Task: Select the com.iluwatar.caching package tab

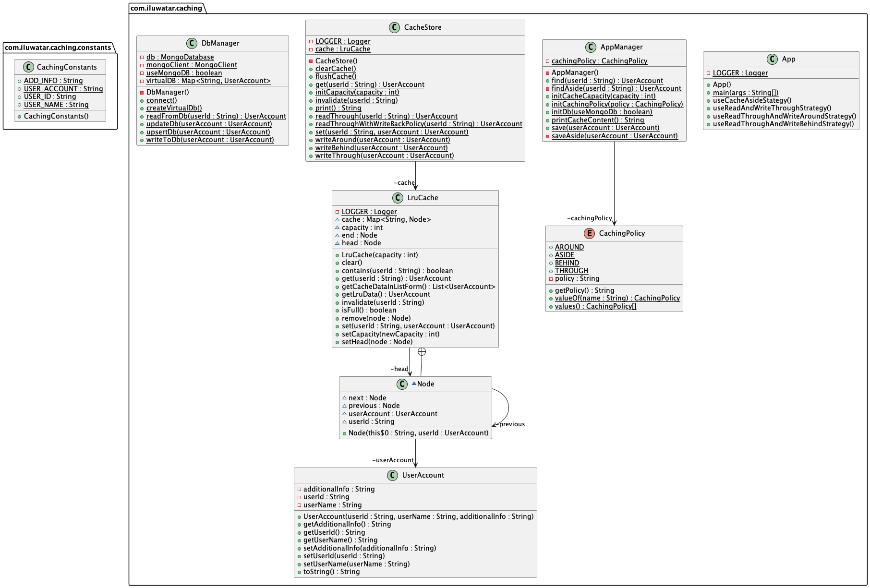Action: [167, 8]
